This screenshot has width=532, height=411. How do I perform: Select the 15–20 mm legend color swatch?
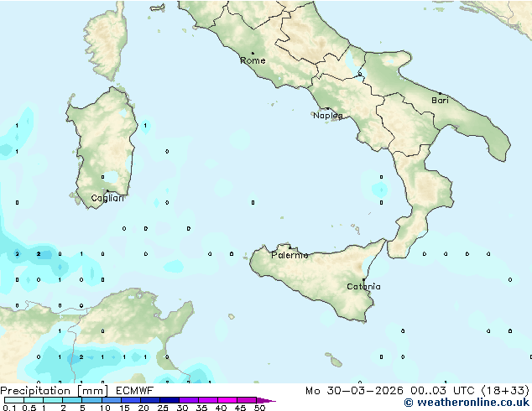[130, 400]
